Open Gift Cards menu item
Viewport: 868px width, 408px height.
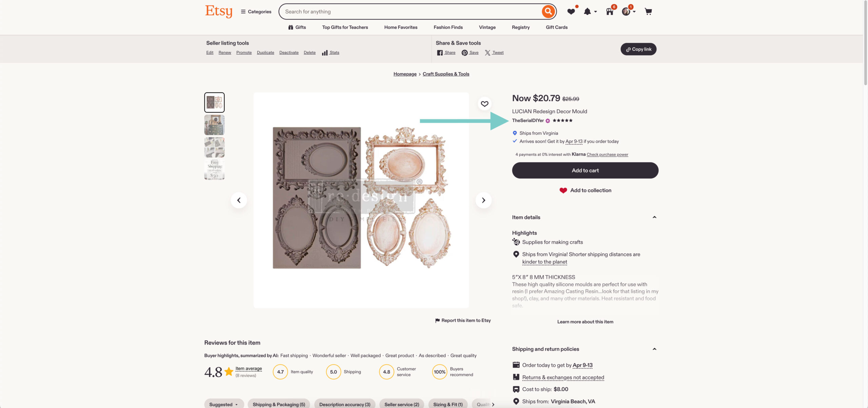[x=556, y=27]
